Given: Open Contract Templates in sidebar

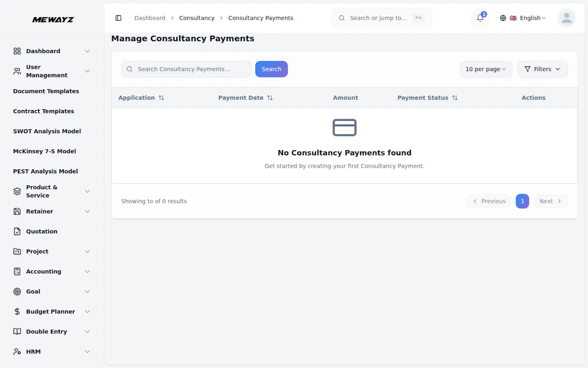Looking at the screenshot, I should pos(43,111).
